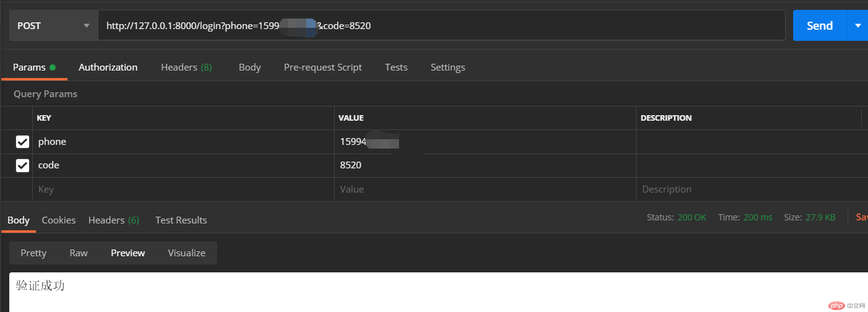
Task: Switch response view to Pretty
Action: 33,253
